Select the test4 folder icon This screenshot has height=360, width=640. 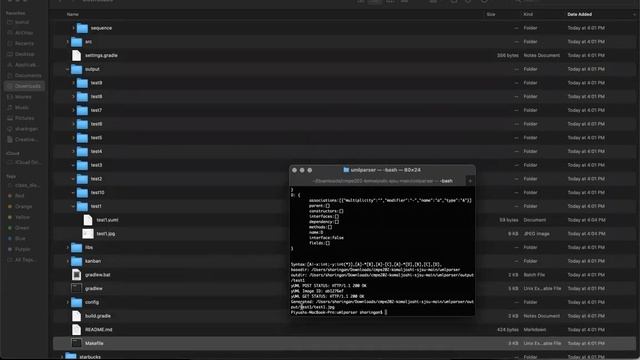click(82, 151)
